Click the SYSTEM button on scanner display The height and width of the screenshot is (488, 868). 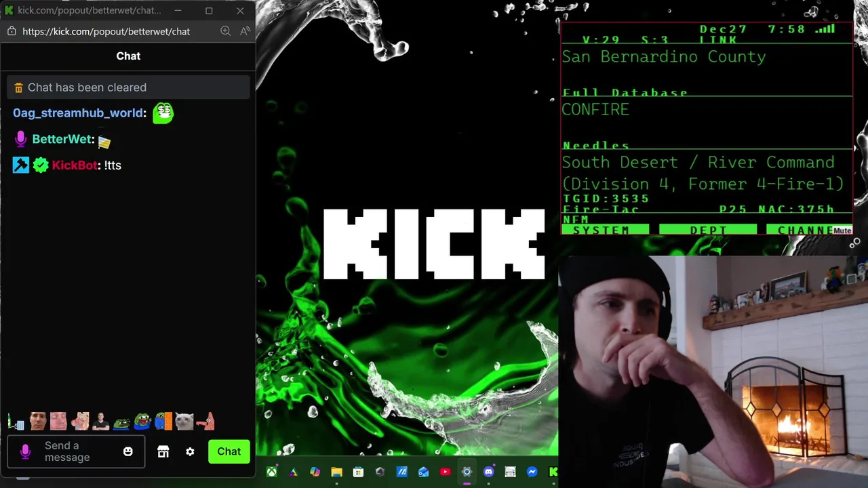point(605,230)
